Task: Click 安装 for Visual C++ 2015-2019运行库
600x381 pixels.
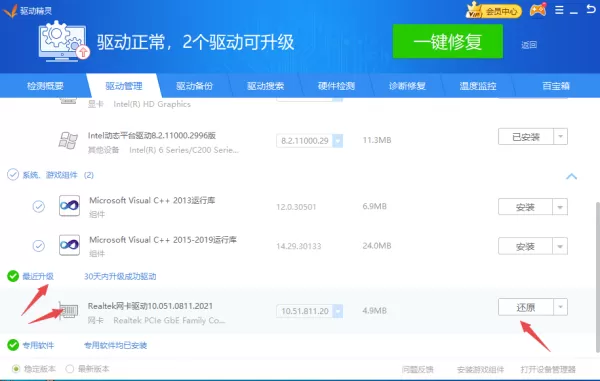Action: click(525, 246)
